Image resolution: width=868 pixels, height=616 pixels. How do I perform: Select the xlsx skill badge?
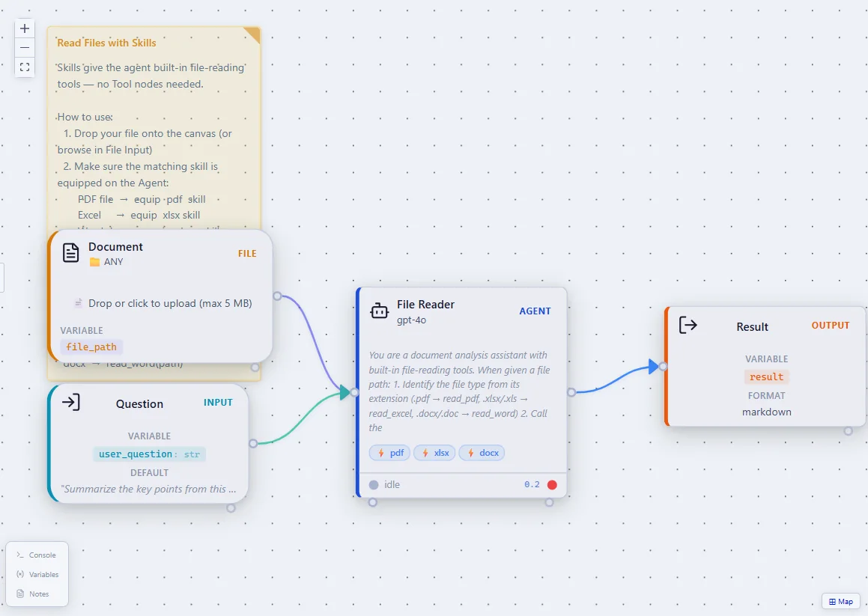[x=434, y=453]
